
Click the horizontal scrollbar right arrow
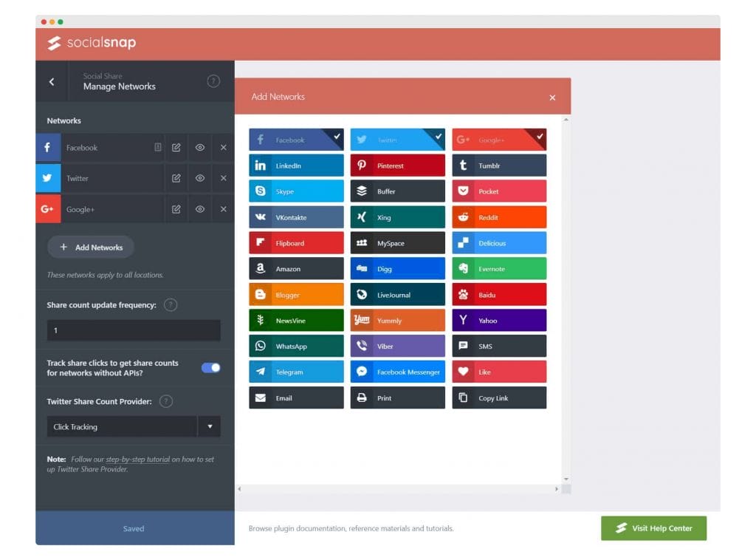(557, 489)
